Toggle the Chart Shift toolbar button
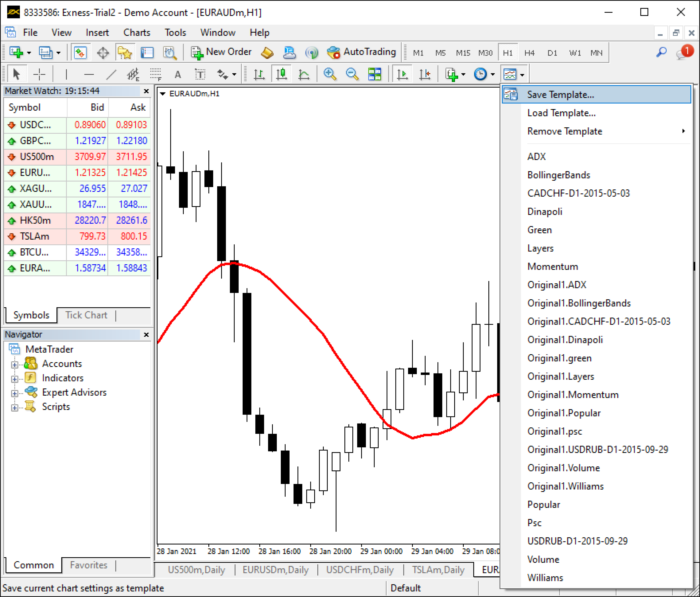700x597 pixels. [x=425, y=74]
